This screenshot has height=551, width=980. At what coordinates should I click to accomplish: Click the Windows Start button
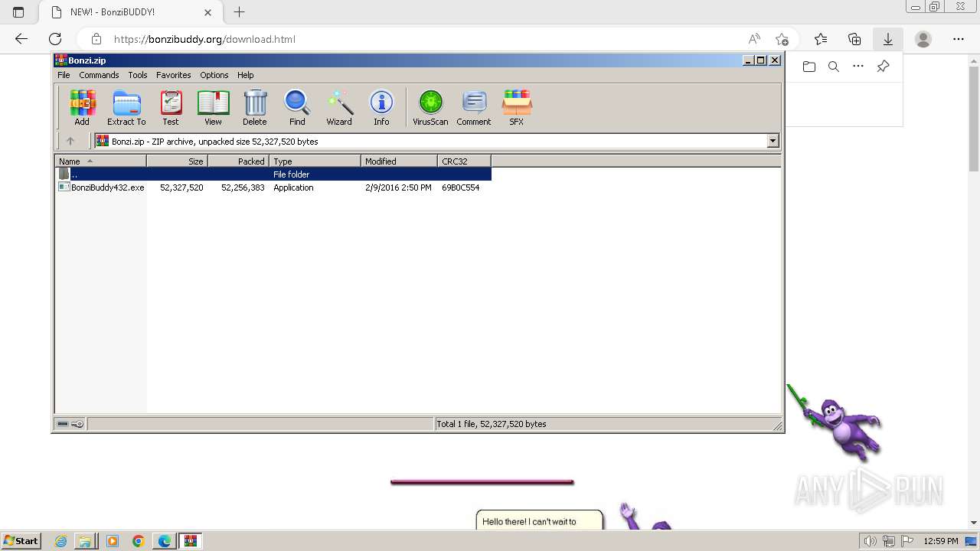(x=21, y=541)
